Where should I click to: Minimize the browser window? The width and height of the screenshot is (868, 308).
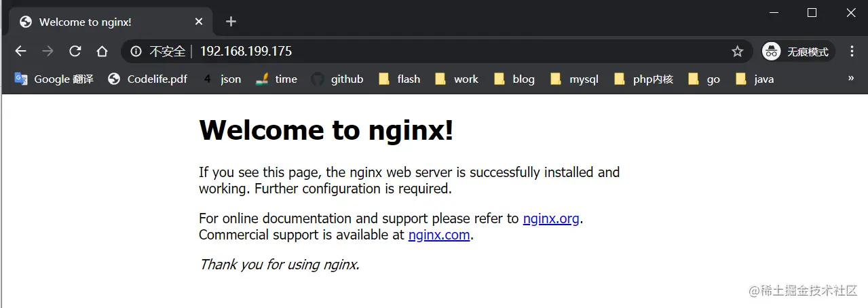point(773,12)
